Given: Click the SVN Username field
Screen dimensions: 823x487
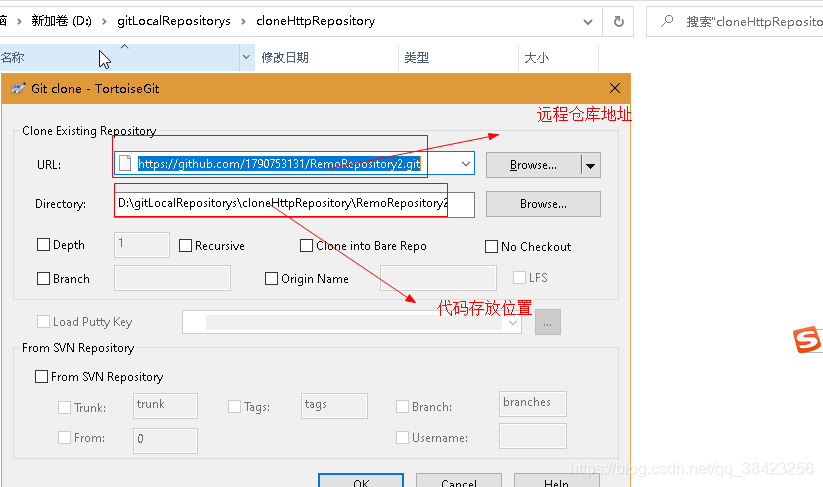Looking at the screenshot, I should [x=533, y=436].
